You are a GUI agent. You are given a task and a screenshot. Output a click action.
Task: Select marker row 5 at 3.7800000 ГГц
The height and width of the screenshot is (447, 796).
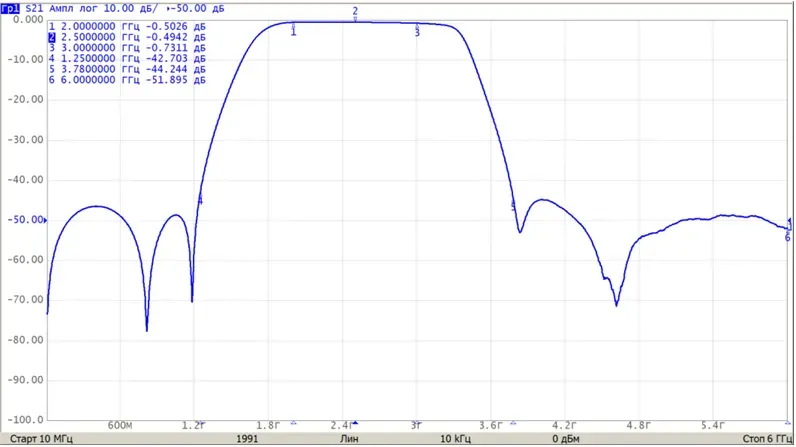point(127,69)
